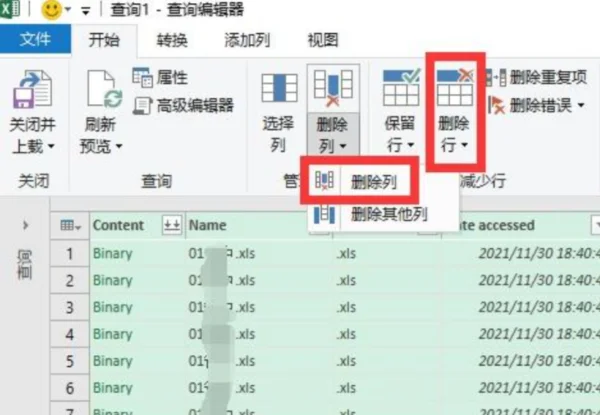Expand the 保留行 dropdown arrow
Screen dimensions: 600x415
[x=411, y=145]
